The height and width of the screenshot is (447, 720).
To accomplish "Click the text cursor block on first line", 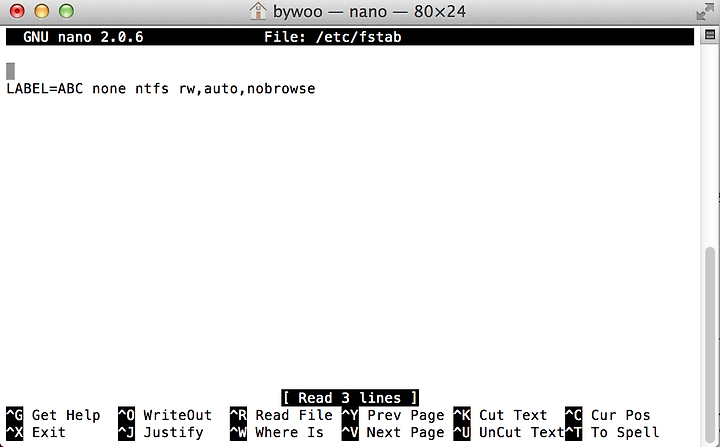I will (x=11, y=71).
